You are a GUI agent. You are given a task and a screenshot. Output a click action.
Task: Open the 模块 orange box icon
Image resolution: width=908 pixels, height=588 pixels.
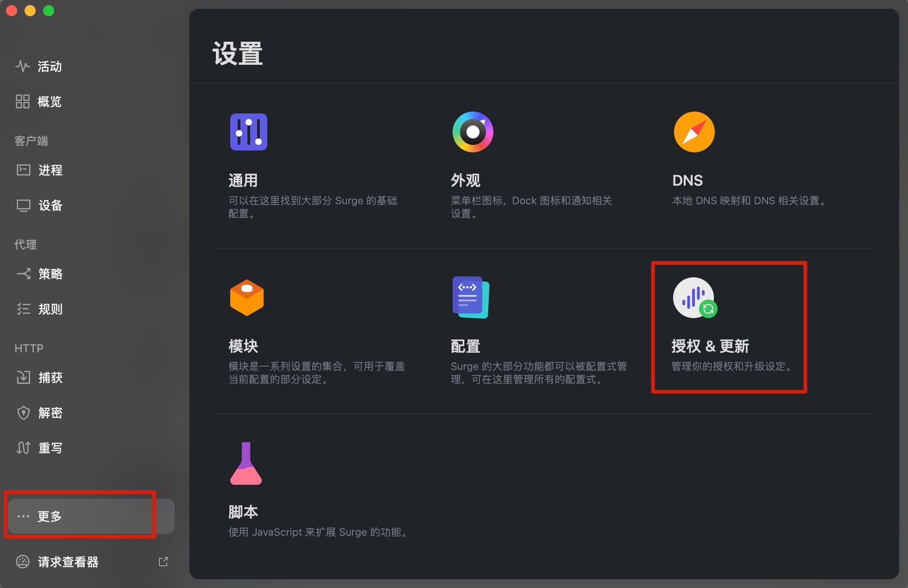point(246,298)
